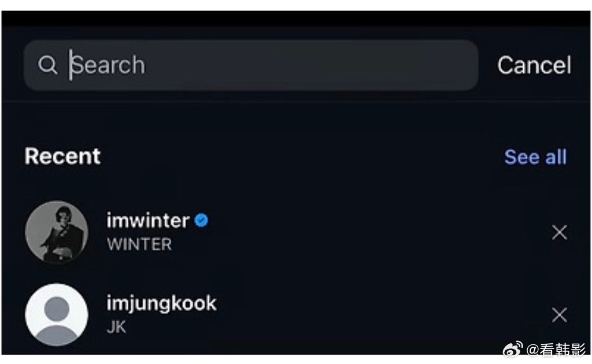
Task: Click the blue verified badge by imwinter
Action: click(201, 220)
